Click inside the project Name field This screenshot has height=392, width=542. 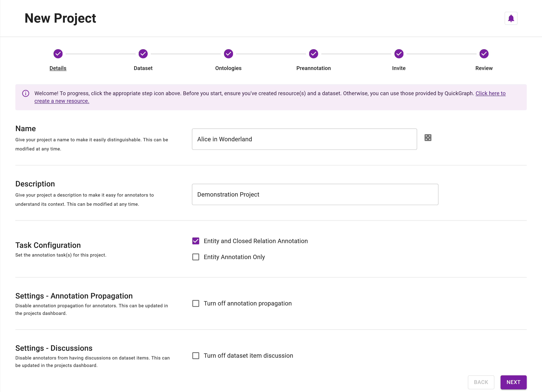[x=304, y=139]
